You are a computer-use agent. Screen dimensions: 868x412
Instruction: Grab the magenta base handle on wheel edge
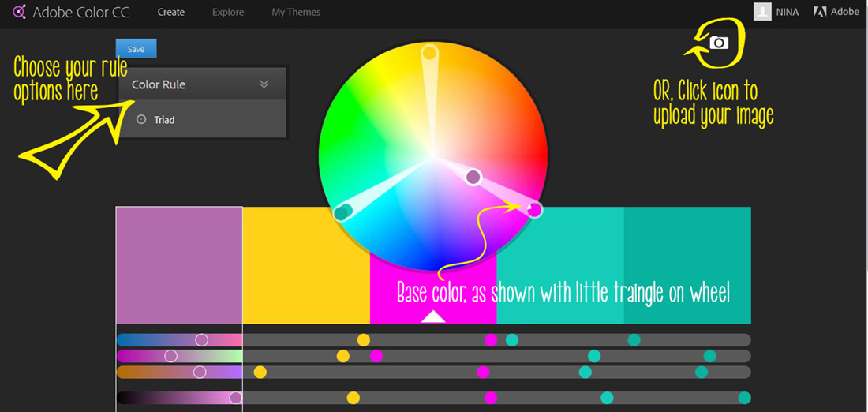[x=534, y=209]
